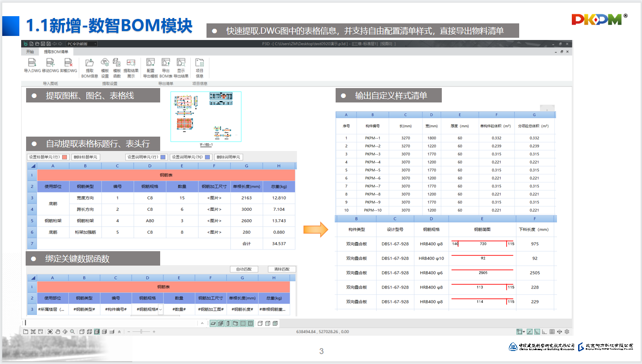The image size is (642, 364).
Task: Open 项目信息 project info
Action: [199, 67]
